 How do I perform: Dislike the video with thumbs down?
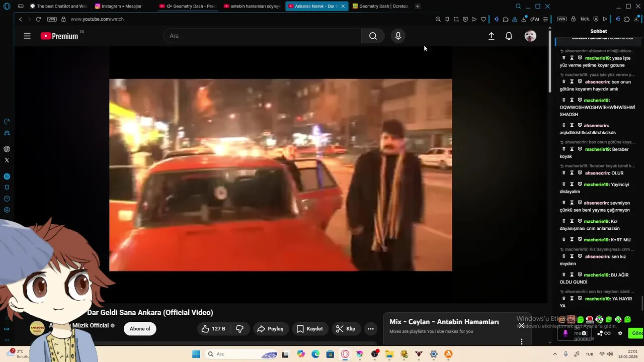point(240,329)
